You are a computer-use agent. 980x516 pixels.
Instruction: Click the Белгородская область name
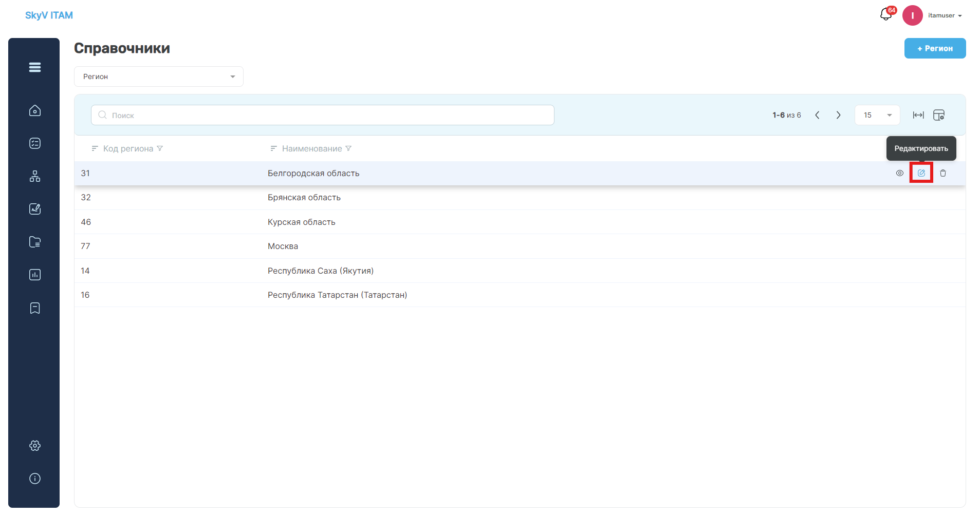click(x=313, y=173)
